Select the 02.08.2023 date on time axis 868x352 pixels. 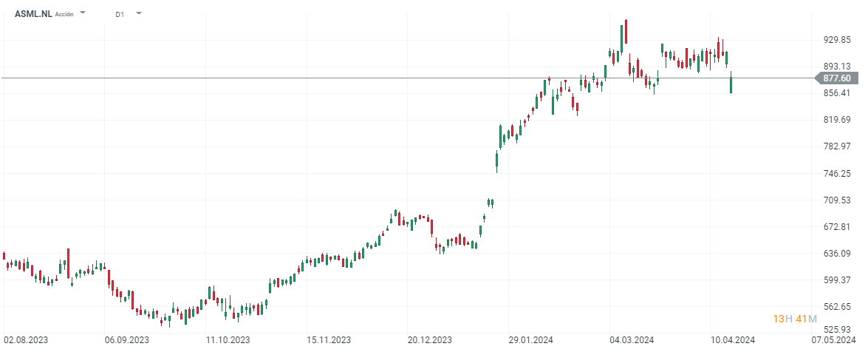coord(27,340)
